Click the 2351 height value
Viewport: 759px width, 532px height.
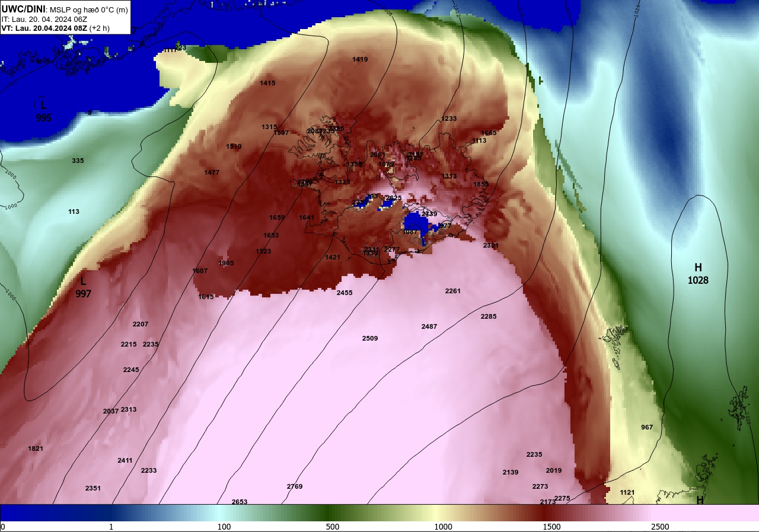93,488
